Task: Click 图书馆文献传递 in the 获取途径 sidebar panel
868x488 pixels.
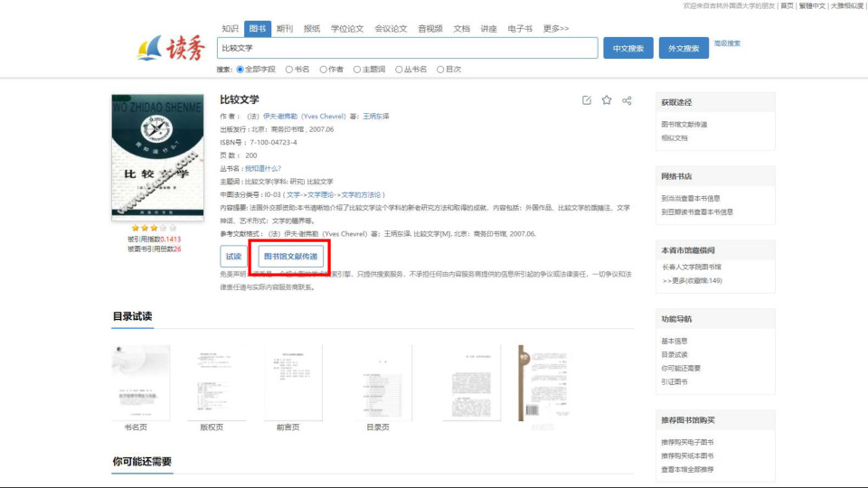Action: tap(684, 125)
